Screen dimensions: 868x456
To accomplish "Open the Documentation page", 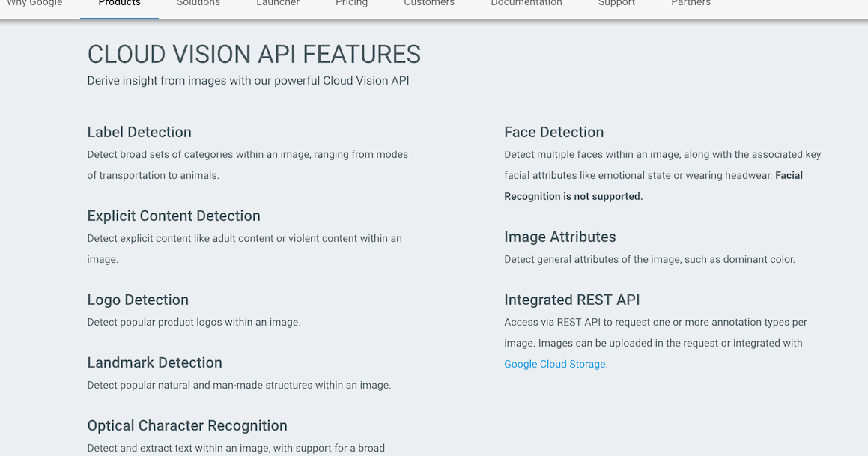I will tap(526, 3).
